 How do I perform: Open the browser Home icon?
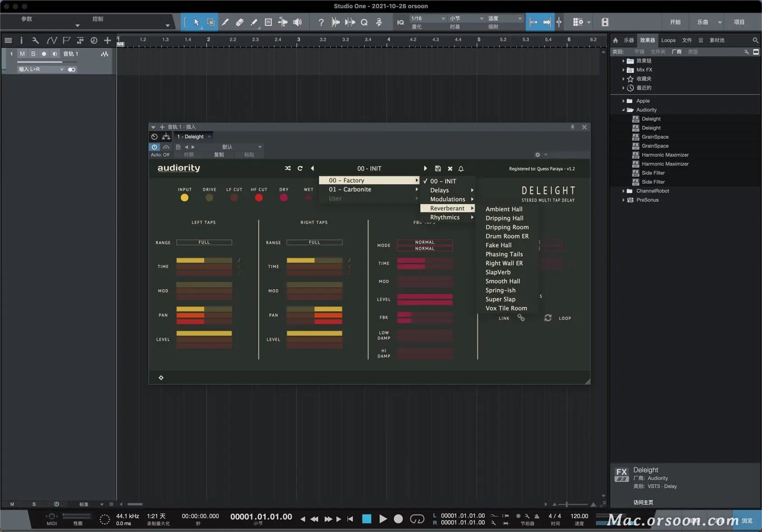(x=616, y=40)
